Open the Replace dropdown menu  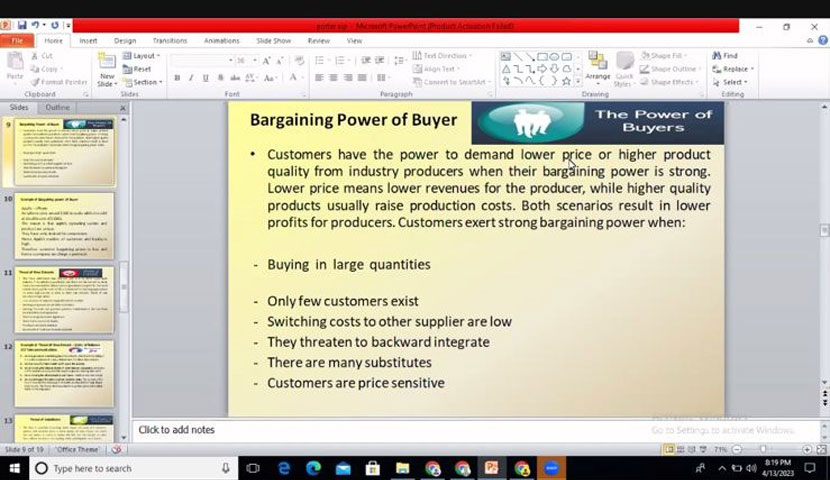[x=735, y=69]
